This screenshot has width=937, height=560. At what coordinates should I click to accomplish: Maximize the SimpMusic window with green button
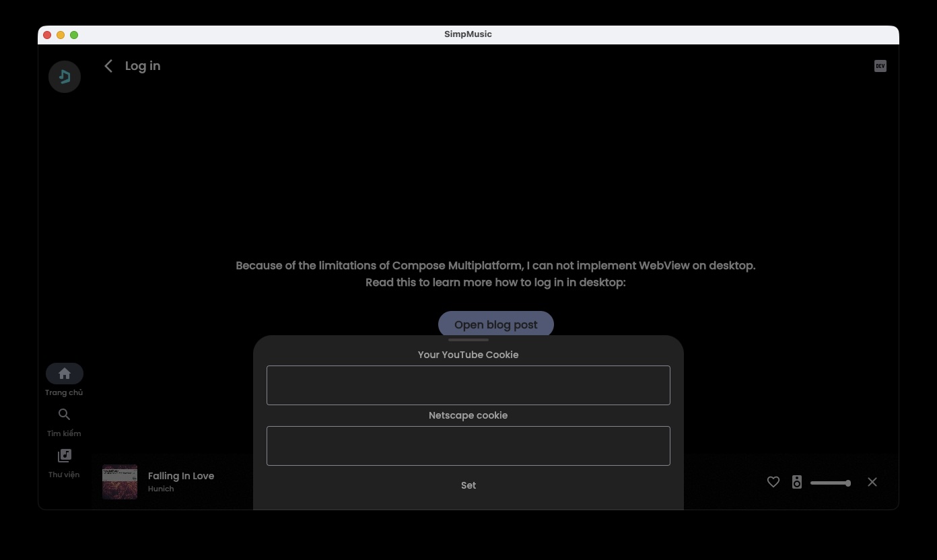[x=74, y=35]
